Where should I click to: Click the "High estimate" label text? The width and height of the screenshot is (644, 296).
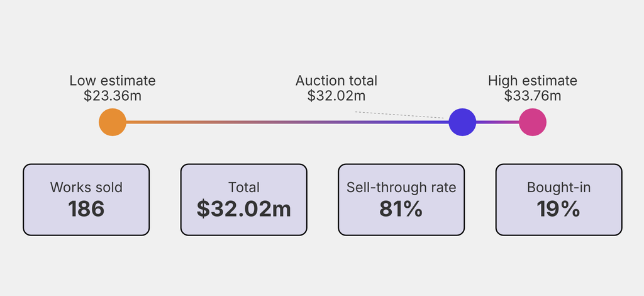[x=533, y=81]
